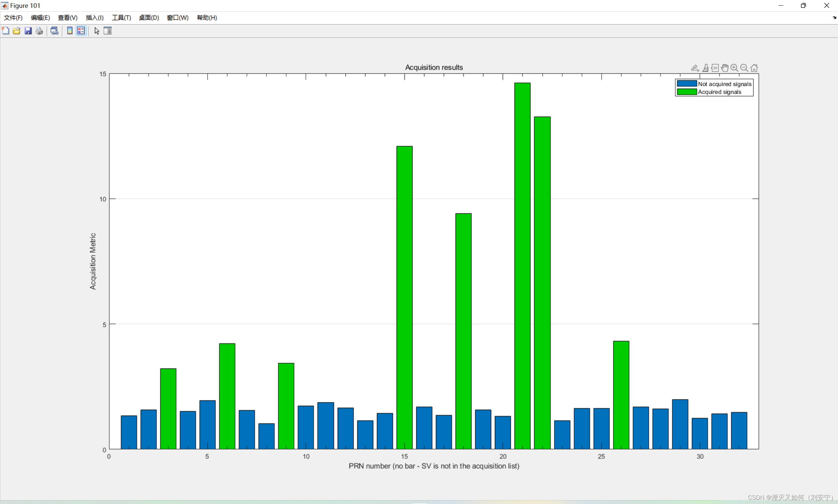The width and height of the screenshot is (838, 504).
Task: Click the Link Plot toolbar icon
Action: pyautogui.click(x=54, y=31)
